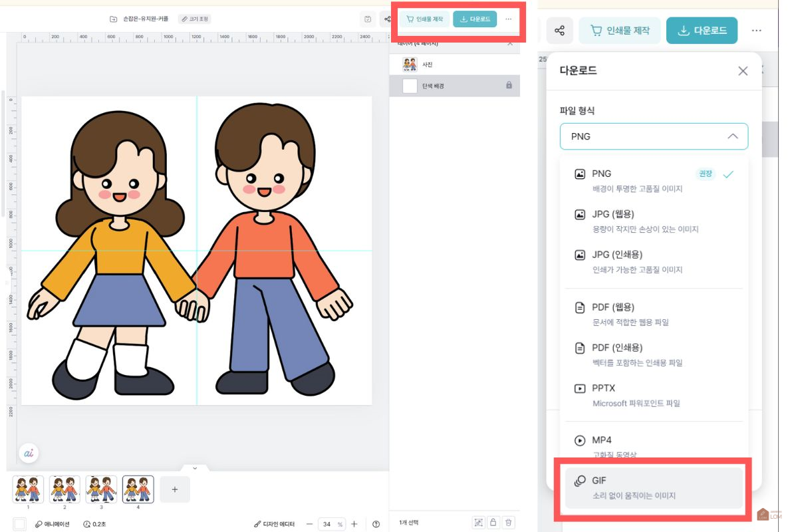Click the large 다운로드 button in the right view
Screen dimensions: 798x532
[x=702, y=31]
